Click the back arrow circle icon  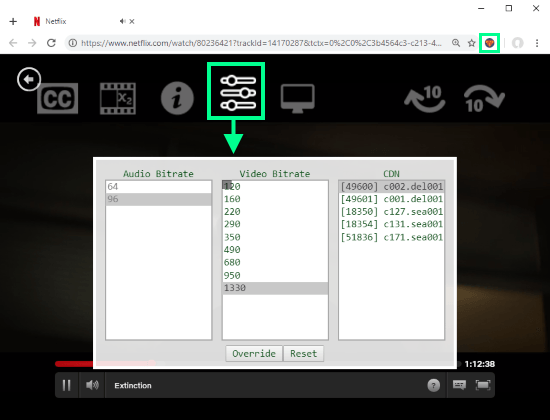point(29,79)
